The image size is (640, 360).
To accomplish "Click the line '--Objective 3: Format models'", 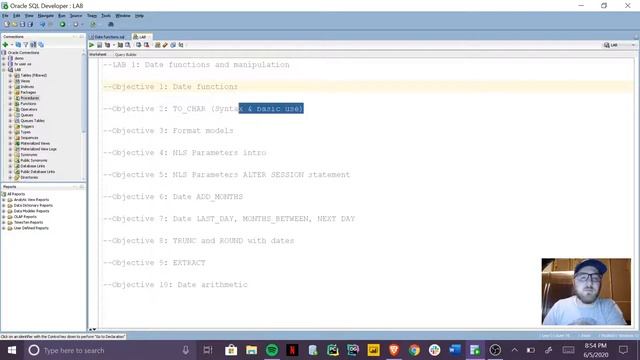I will pyautogui.click(x=168, y=131).
